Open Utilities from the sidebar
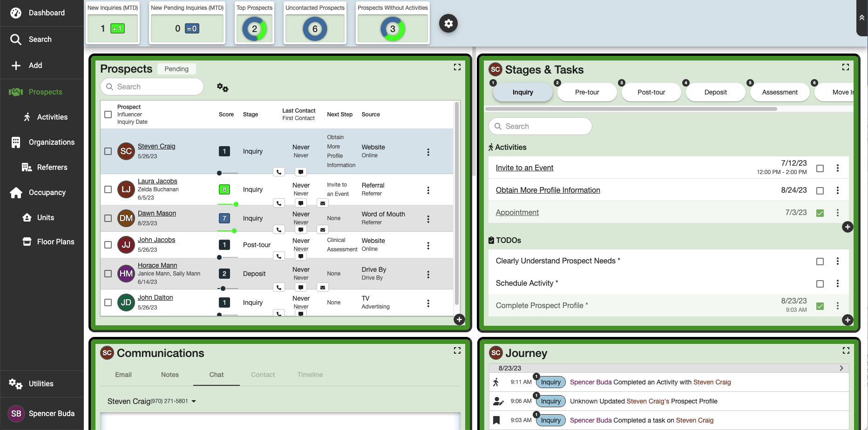 point(41,384)
